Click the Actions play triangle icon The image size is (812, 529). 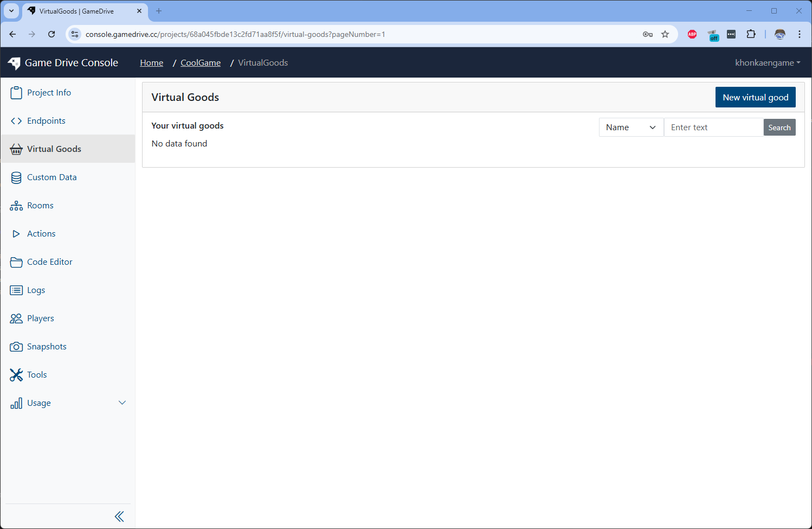coord(16,234)
